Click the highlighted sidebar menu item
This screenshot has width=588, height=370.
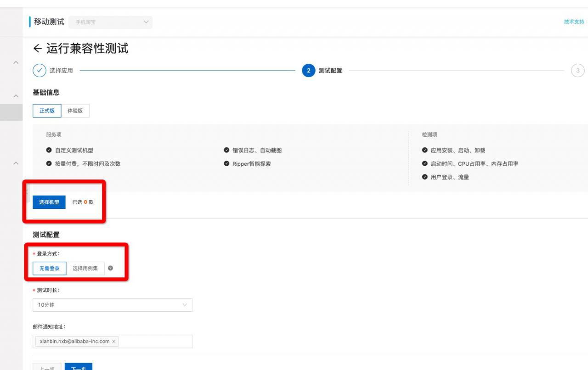point(11,112)
